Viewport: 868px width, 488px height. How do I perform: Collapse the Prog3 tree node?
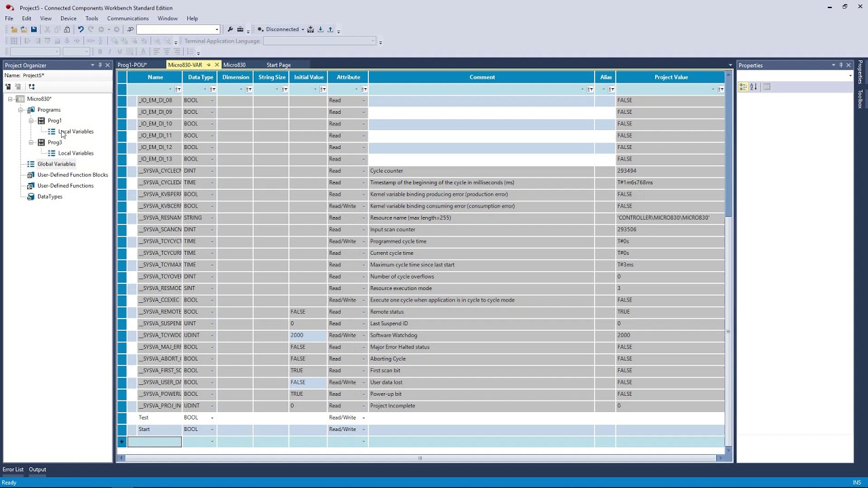click(31, 142)
